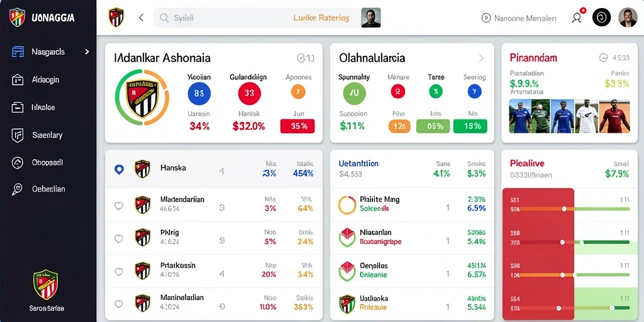Image resolution: width=644 pixels, height=322 pixels.
Task: Toggle the heart favorite on Prtakossin row
Action: pyautogui.click(x=119, y=272)
